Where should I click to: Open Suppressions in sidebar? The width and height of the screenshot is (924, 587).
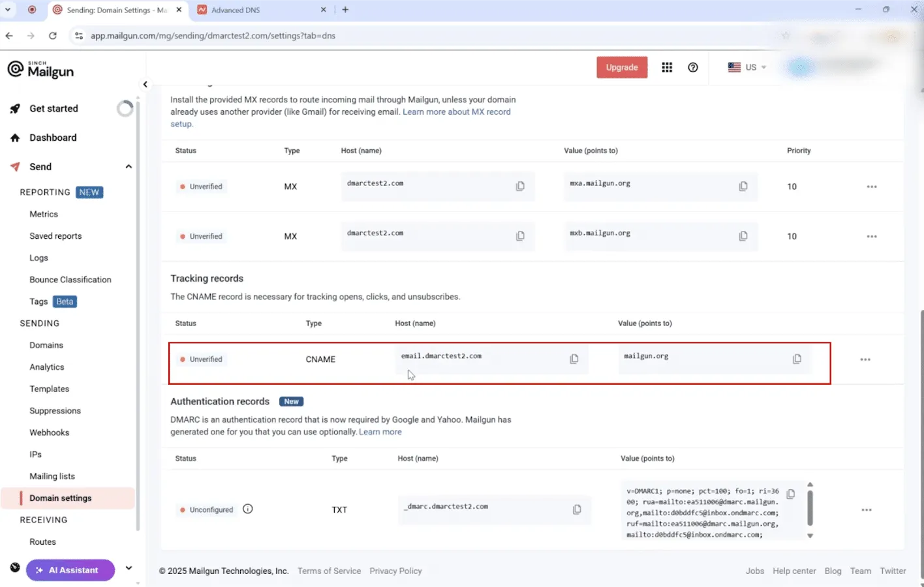click(x=55, y=411)
